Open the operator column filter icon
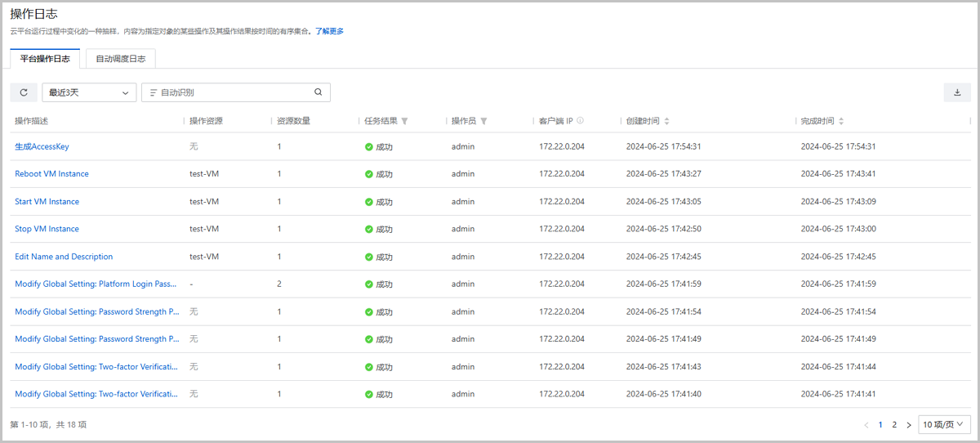980x443 pixels. coord(483,121)
